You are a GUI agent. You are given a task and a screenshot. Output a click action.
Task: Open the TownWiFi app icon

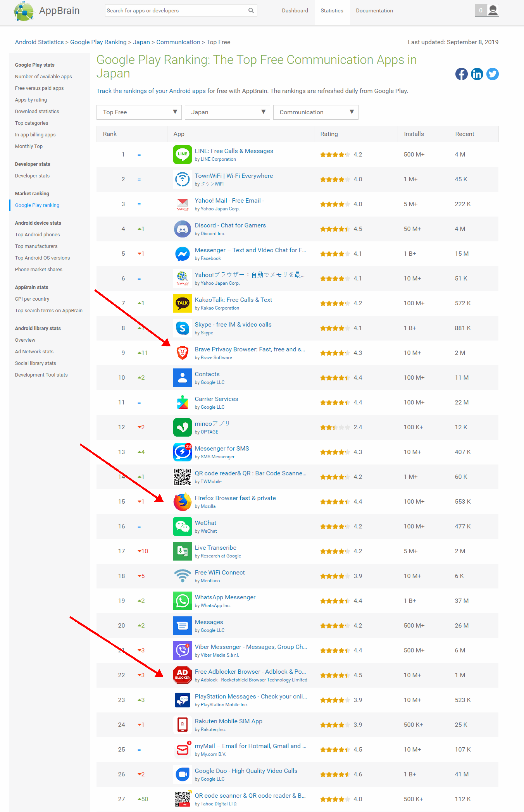182,179
